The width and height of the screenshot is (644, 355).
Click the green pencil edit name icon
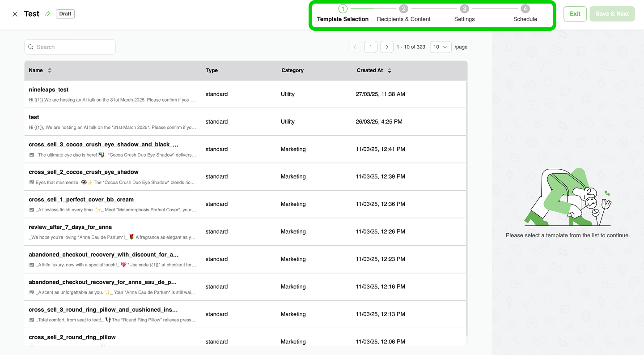[x=48, y=14]
